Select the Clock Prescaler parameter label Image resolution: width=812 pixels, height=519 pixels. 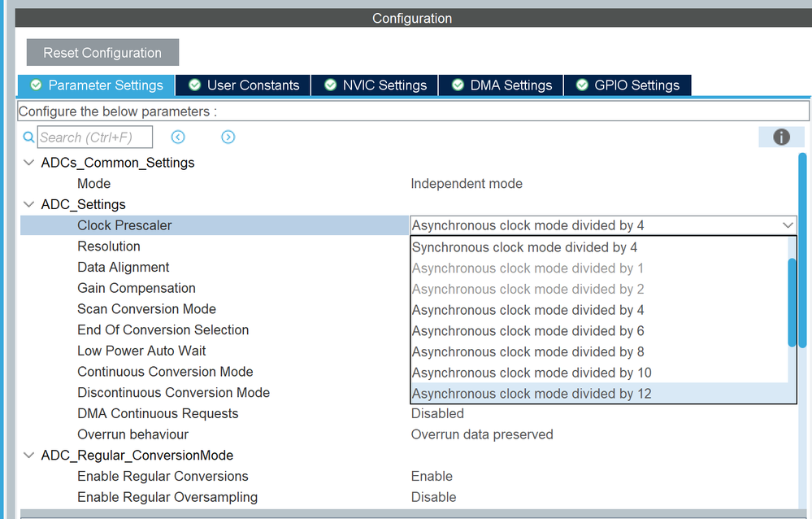click(x=124, y=225)
